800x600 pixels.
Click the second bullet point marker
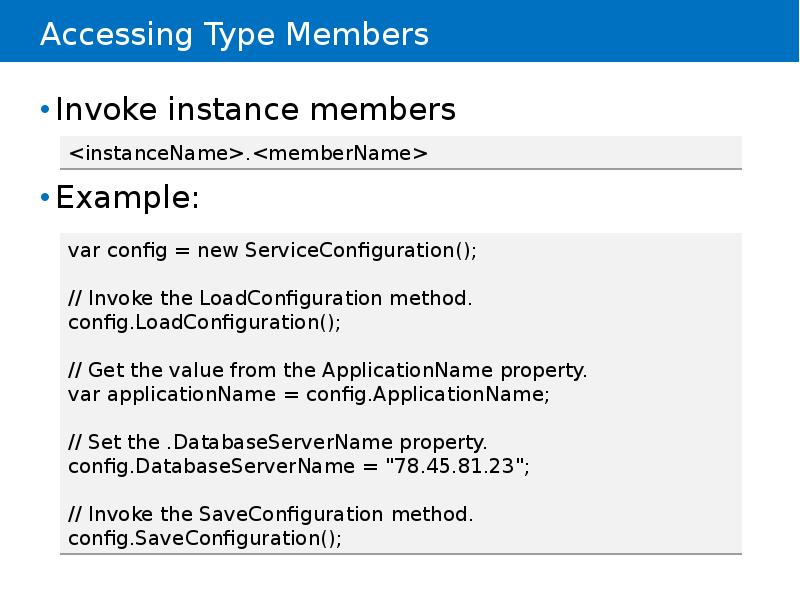(x=44, y=196)
